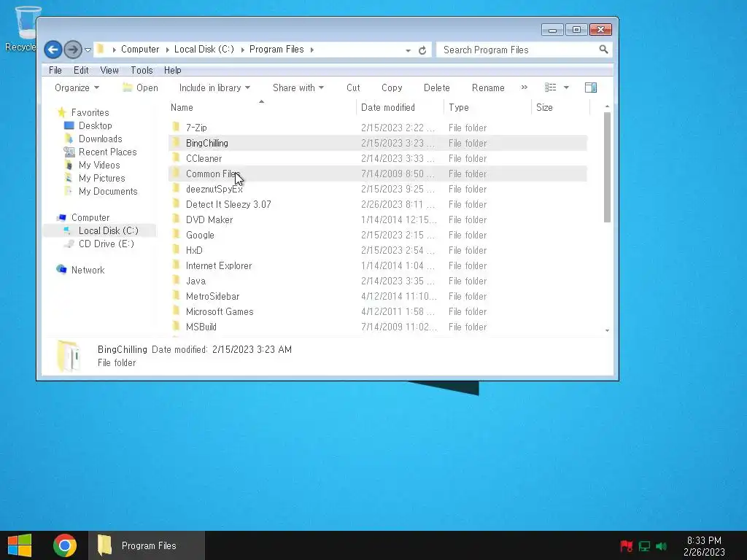The image size is (747, 560).
Task: Launch Chrome from the taskbar
Action: click(x=65, y=545)
